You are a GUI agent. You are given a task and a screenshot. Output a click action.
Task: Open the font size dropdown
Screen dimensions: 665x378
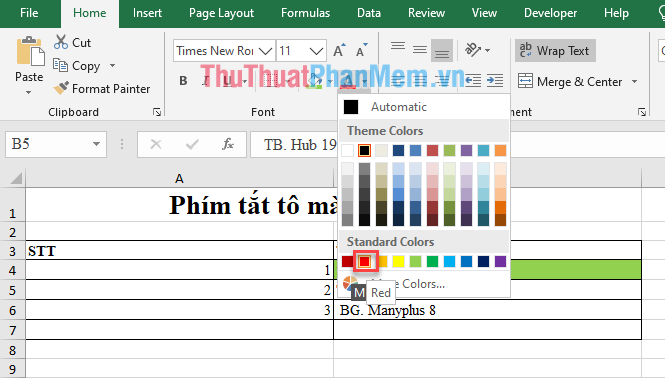click(316, 51)
